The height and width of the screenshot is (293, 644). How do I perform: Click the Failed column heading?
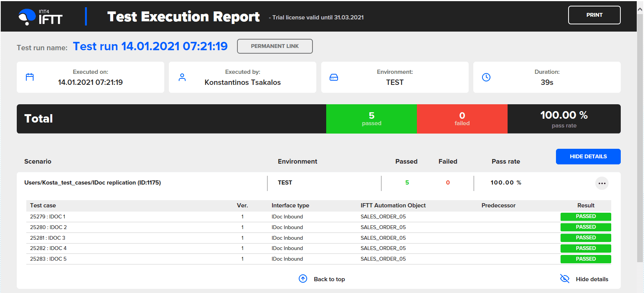(x=448, y=161)
